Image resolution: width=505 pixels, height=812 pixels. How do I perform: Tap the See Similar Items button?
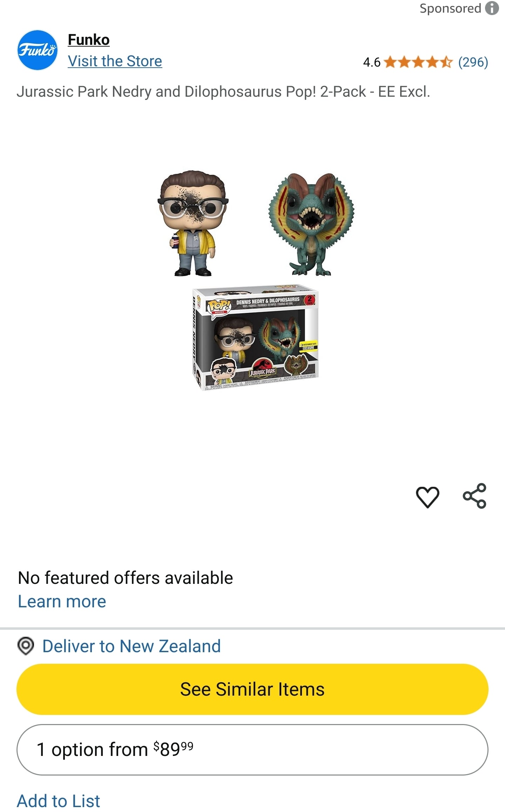coord(252,689)
